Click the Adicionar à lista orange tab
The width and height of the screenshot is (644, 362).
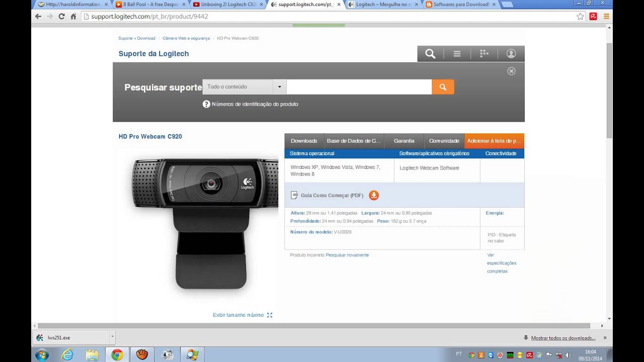click(494, 141)
